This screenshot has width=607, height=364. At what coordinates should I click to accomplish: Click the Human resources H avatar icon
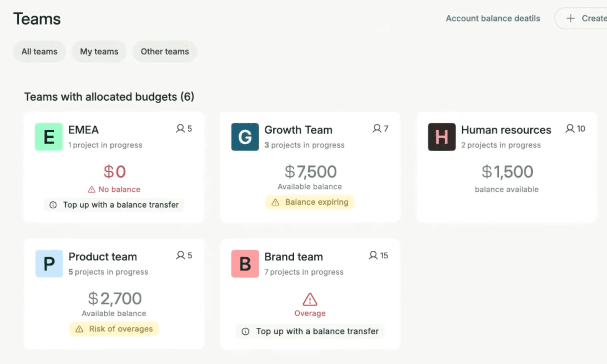[x=442, y=137]
